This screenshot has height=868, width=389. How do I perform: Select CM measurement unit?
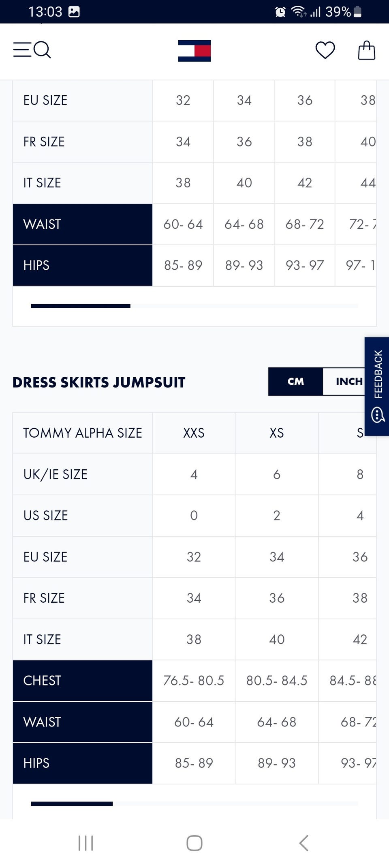[296, 381]
